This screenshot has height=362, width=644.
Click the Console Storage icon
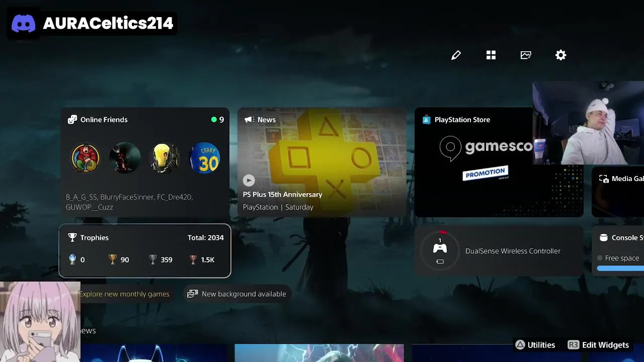click(603, 237)
